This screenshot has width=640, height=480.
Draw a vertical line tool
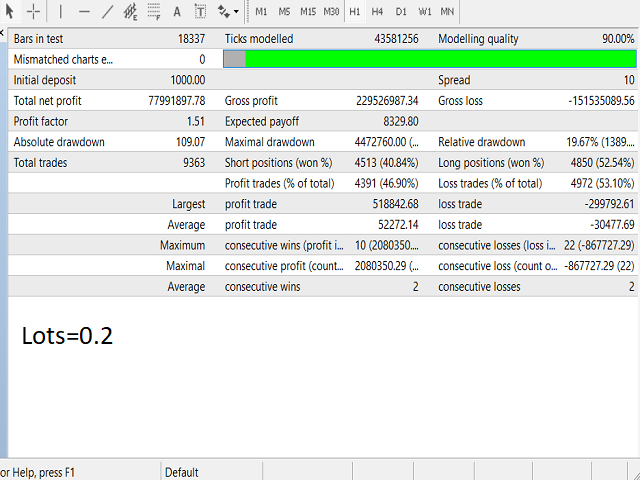61,11
